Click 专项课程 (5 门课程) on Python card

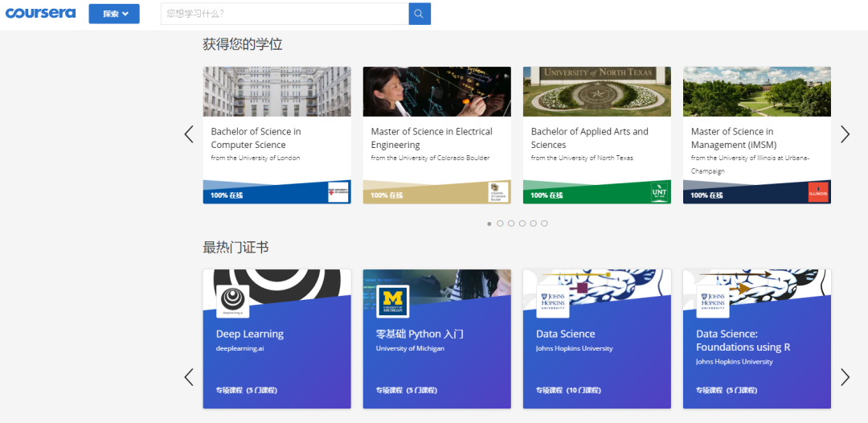click(x=407, y=390)
